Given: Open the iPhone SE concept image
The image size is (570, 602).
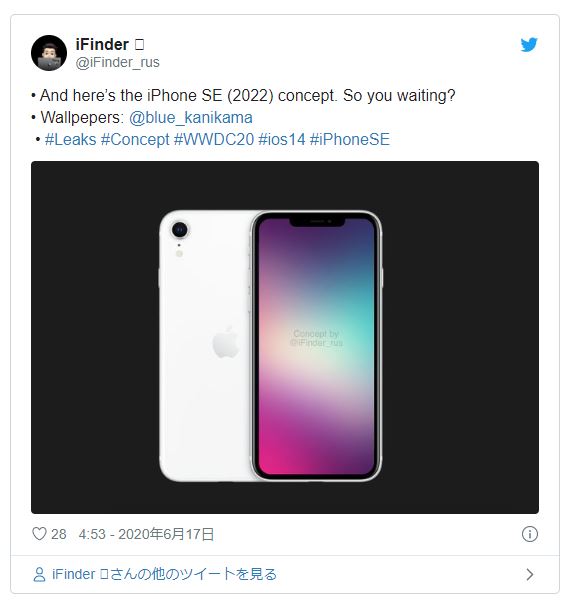Looking at the screenshot, I should [x=285, y=337].
